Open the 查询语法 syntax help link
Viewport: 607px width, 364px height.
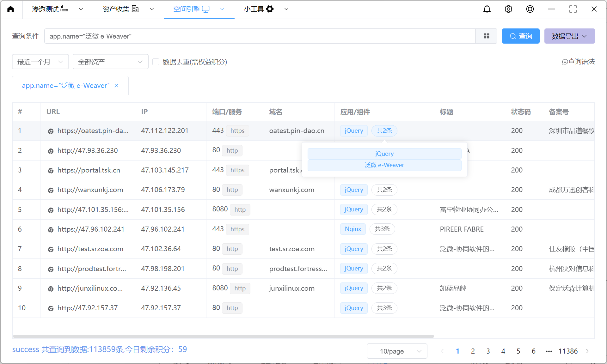click(578, 62)
